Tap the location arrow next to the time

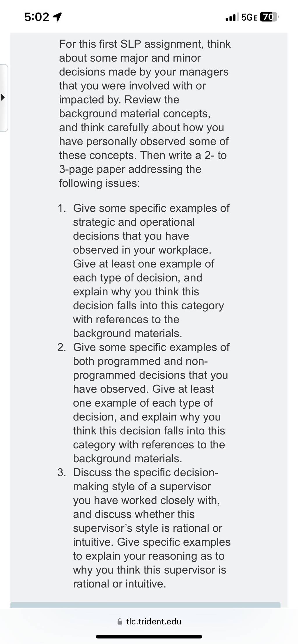tap(57, 17)
